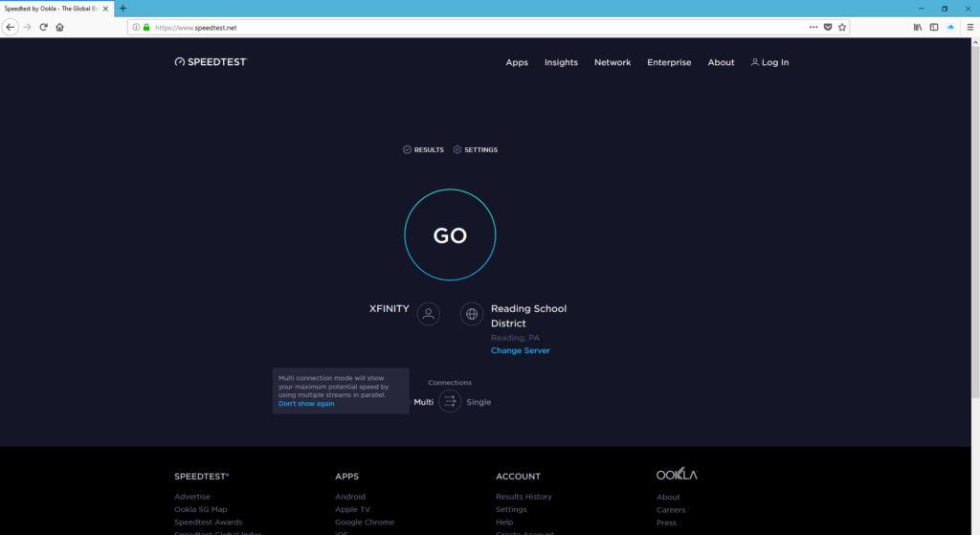Click Change Server link
This screenshot has width=980, height=535.
pos(520,350)
